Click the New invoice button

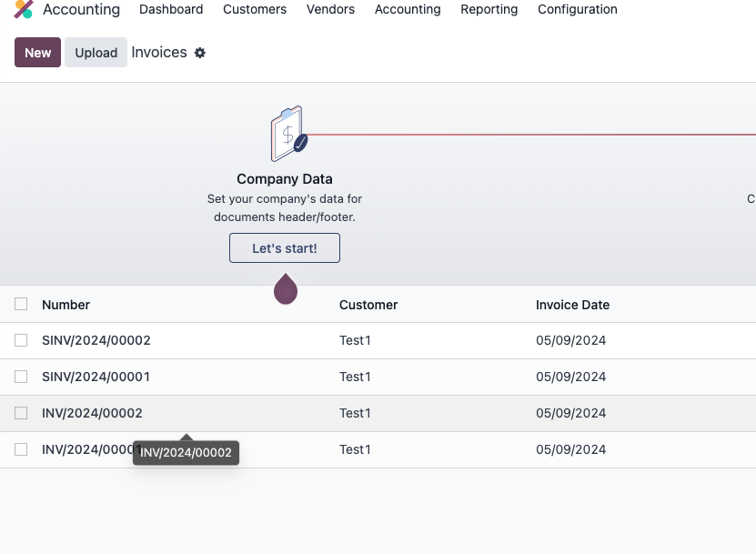(37, 52)
